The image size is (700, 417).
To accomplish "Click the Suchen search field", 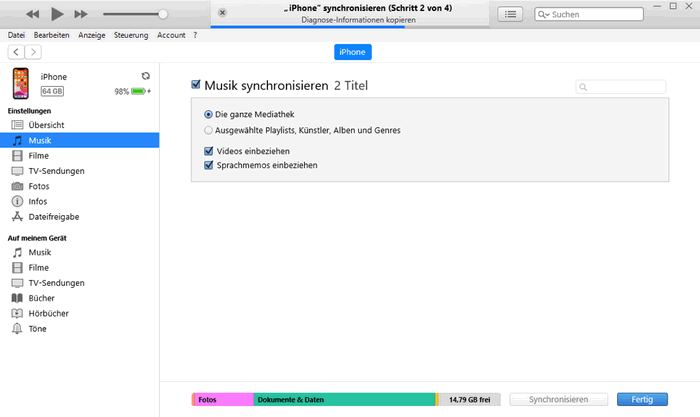I will [589, 14].
